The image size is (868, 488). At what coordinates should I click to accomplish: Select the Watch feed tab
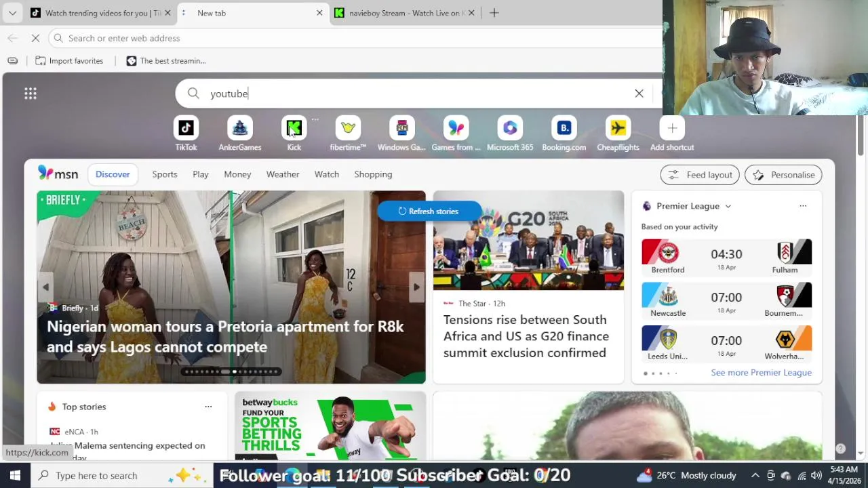[327, 174]
